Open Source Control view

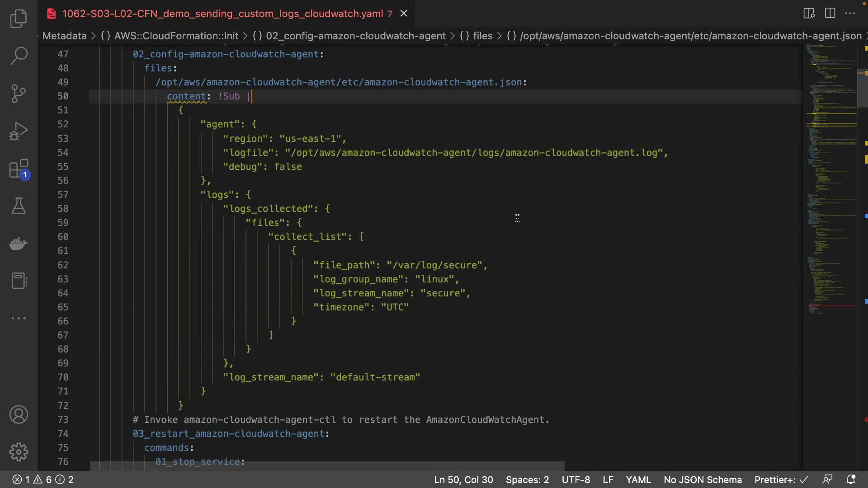point(19,94)
